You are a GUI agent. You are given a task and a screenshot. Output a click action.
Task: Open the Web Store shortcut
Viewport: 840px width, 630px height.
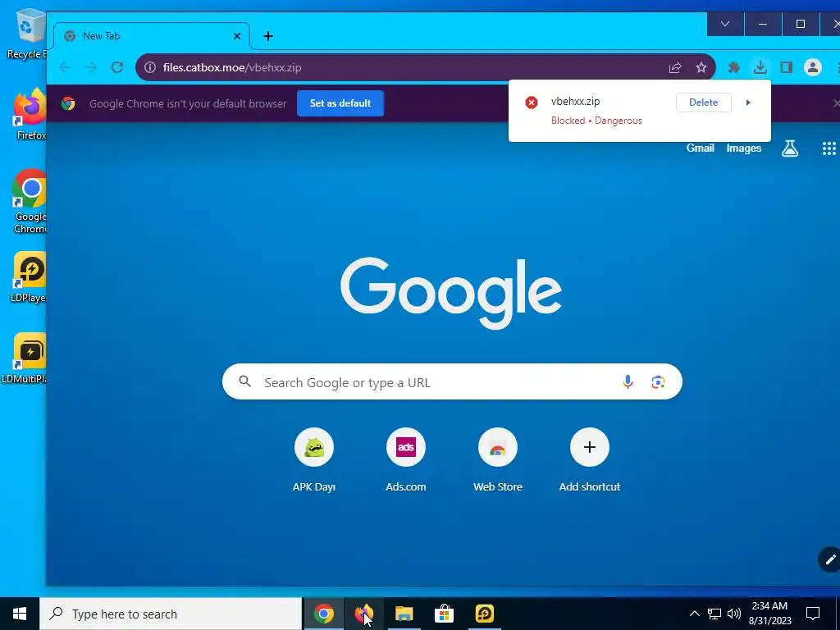498,459
